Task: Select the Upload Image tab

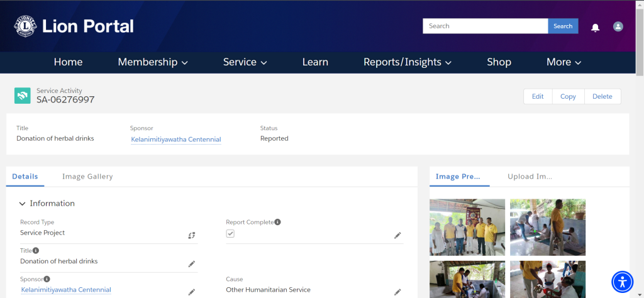Action: click(x=530, y=177)
